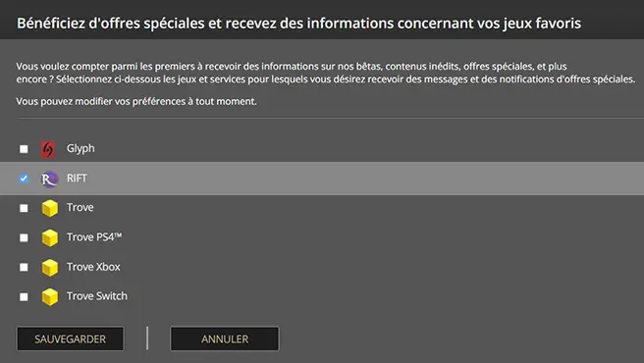Check the Trove PS4 checkbox

click(x=24, y=237)
